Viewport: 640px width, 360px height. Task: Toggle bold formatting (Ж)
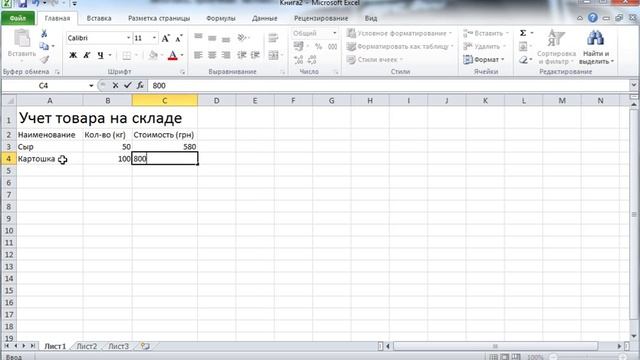(x=73, y=55)
